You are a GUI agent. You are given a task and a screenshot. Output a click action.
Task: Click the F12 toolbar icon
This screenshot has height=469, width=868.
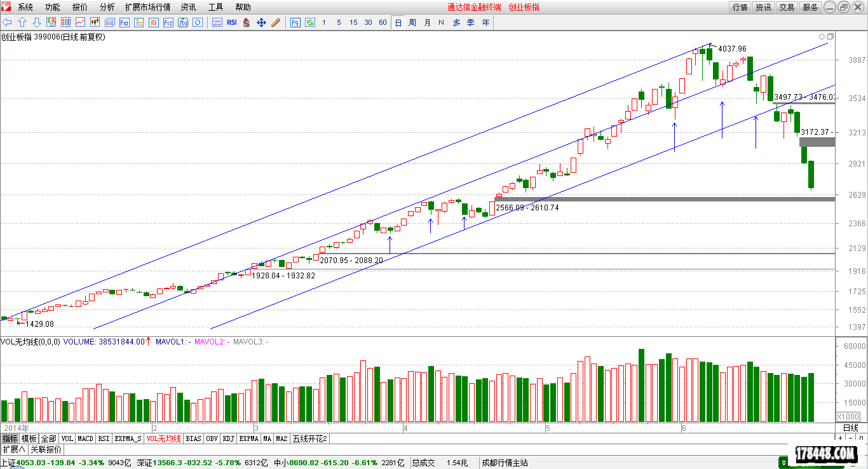(x=168, y=22)
